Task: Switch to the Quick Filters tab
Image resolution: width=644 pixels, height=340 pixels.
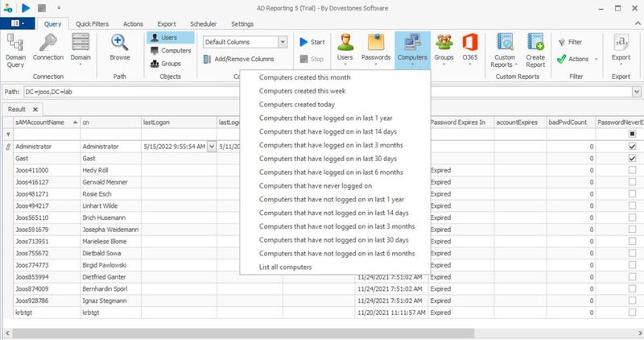Action: tap(92, 24)
